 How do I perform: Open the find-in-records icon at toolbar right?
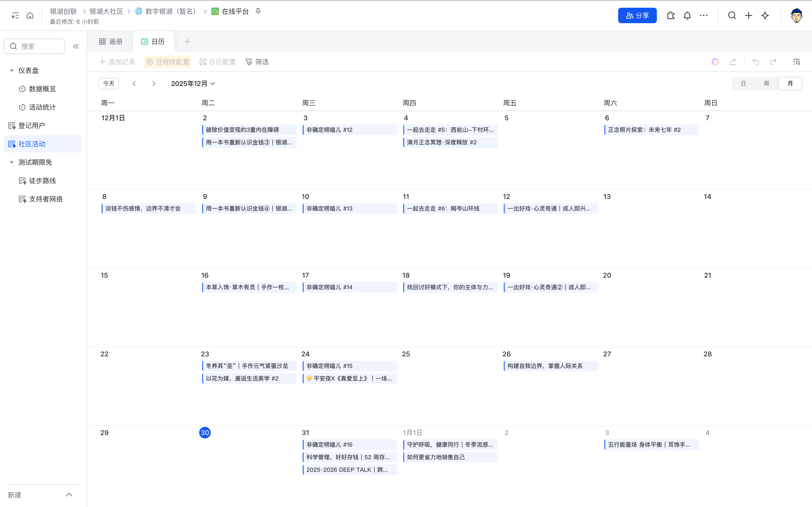[796, 62]
